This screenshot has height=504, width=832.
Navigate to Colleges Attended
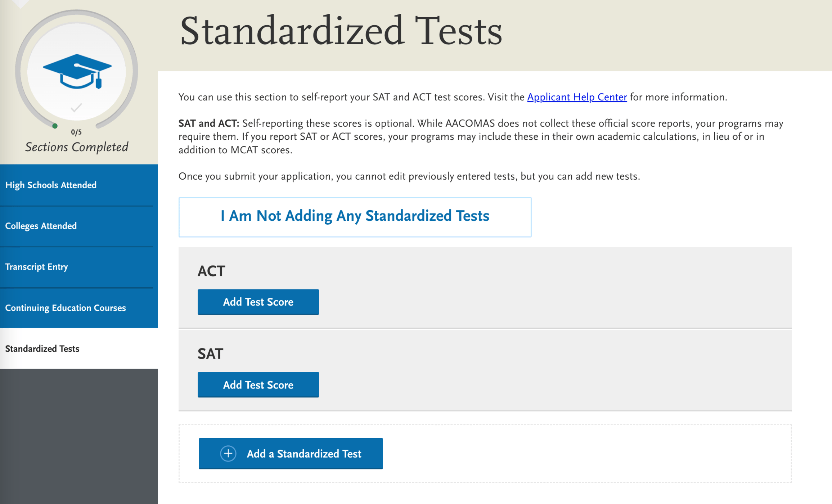click(41, 226)
